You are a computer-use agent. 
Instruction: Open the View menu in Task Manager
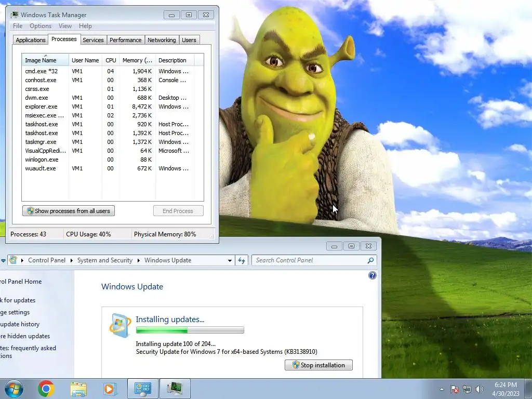[x=65, y=26]
